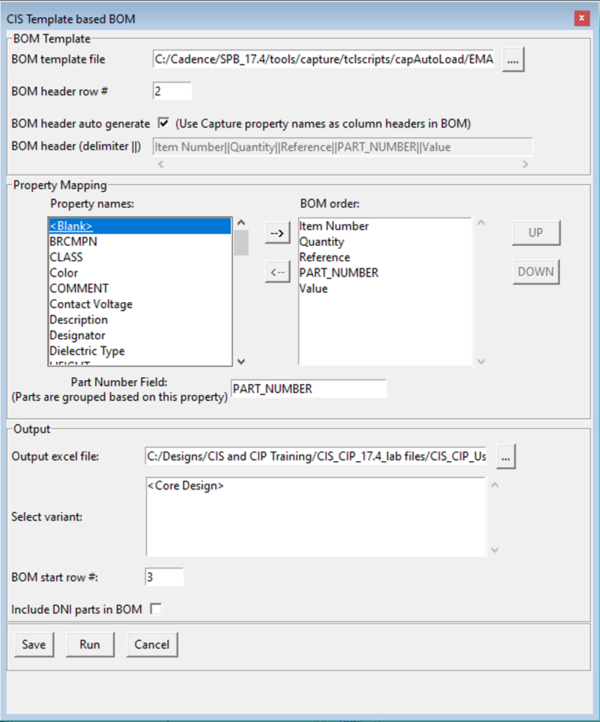This screenshot has height=722, width=600.
Task: Run the BOM generation
Action: tap(90, 645)
